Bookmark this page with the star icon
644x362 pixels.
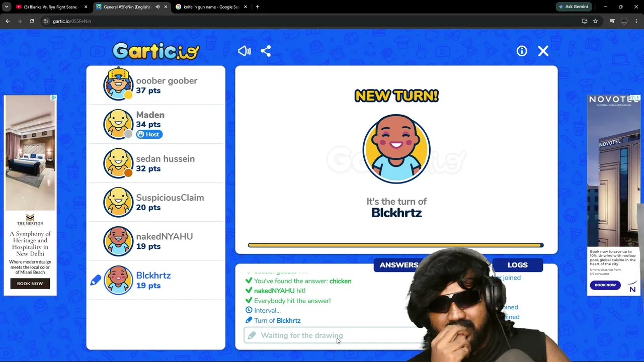click(595, 21)
